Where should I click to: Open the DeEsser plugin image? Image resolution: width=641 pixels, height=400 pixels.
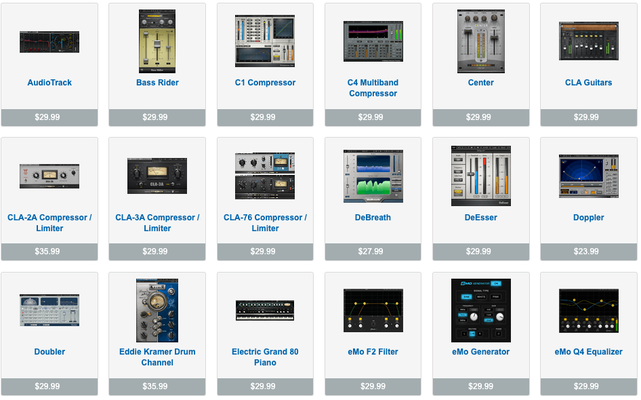pyautogui.click(x=481, y=176)
